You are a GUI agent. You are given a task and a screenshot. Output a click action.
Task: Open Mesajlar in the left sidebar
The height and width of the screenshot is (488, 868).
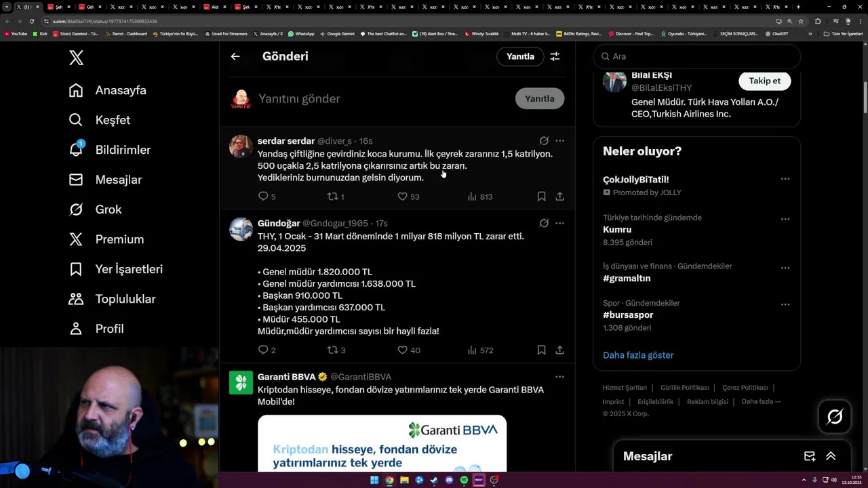point(105,180)
